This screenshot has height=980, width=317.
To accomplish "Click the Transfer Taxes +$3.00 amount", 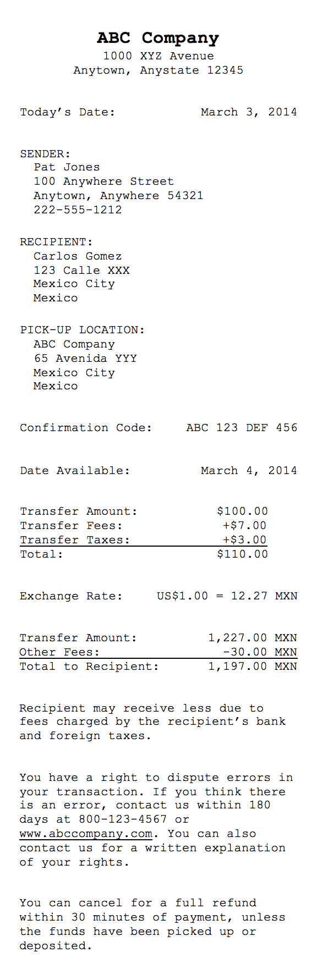I will 244,540.
